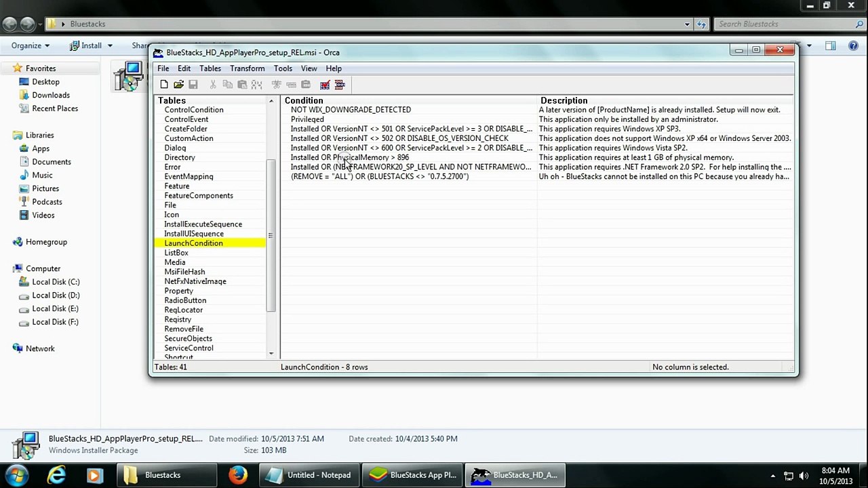The height and width of the screenshot is (488, 868).
Task: Open the Transform menu in Orca
Action: (247, 68)
